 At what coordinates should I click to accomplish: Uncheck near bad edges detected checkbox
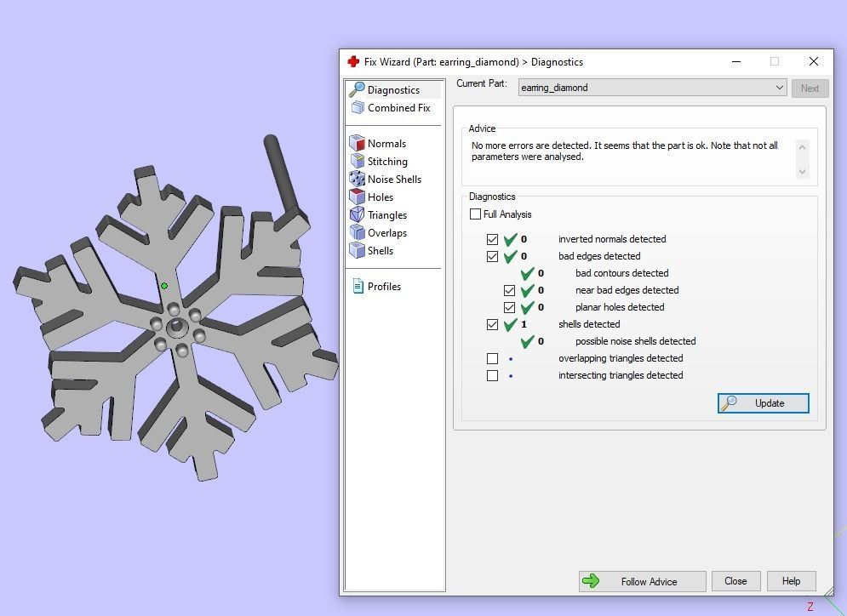(509, 290)
